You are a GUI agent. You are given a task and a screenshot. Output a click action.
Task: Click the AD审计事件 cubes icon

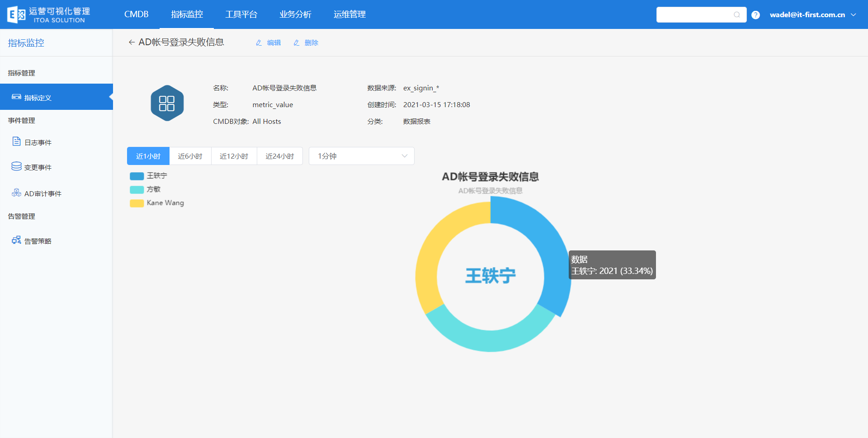point(16,193)
